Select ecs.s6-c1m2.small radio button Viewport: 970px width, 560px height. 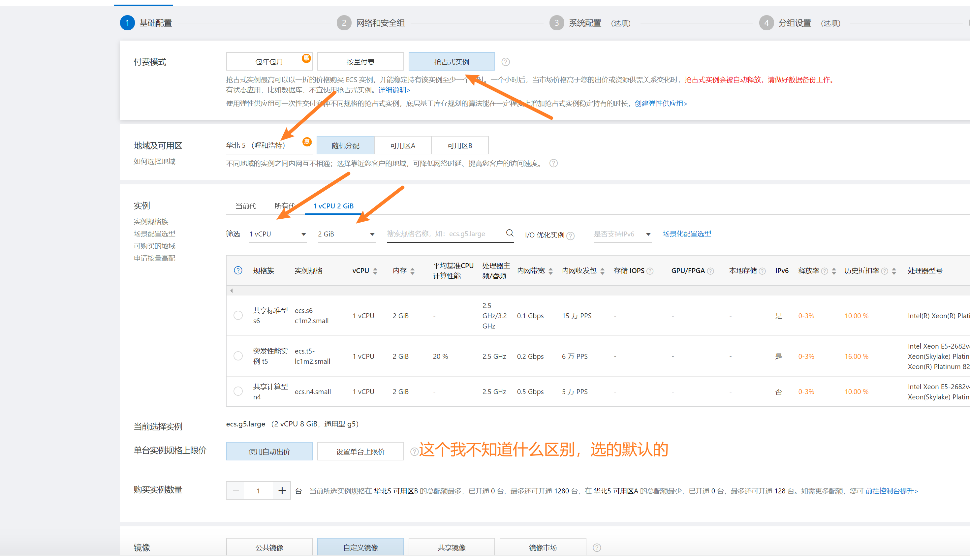click(x=238, y=315)
